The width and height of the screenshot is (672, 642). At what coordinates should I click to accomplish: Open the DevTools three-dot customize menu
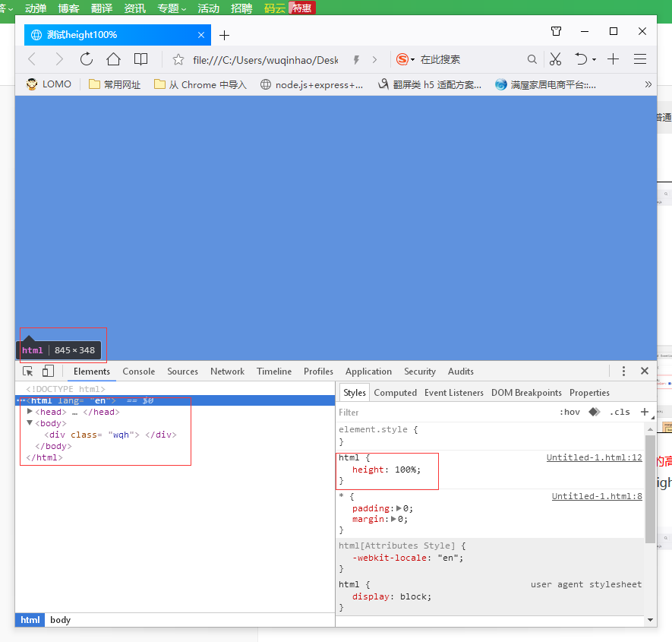tap(623, 372)
